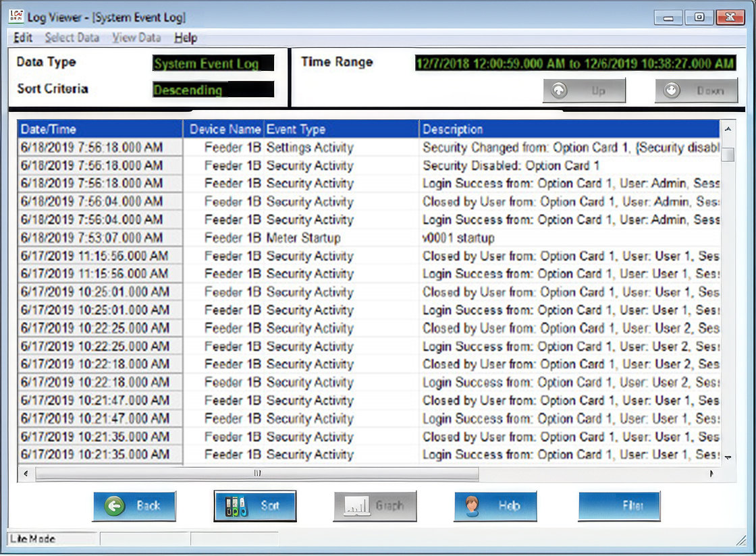Click the vertical scrollbar up arrow
The height and width of the screenshot is (556, 756).
[x=728, y=129]
